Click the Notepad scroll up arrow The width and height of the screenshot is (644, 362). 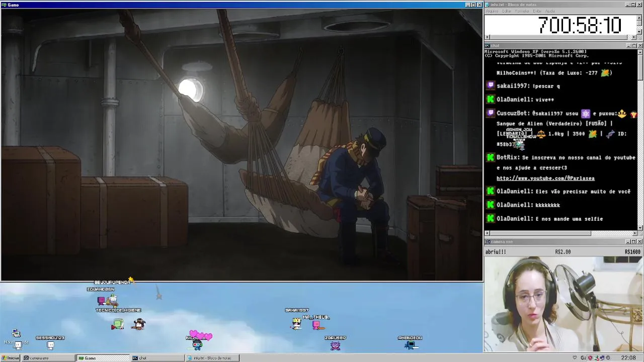tap(640, 18)
